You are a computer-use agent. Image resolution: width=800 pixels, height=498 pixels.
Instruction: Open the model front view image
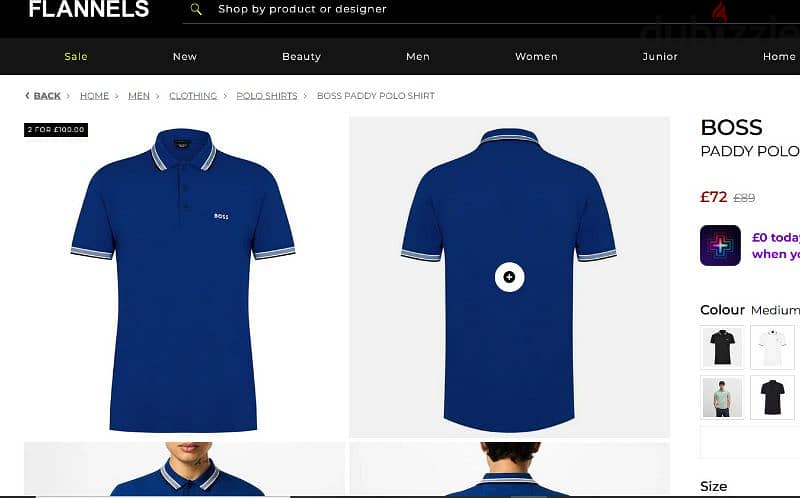[x=185, y=468]
